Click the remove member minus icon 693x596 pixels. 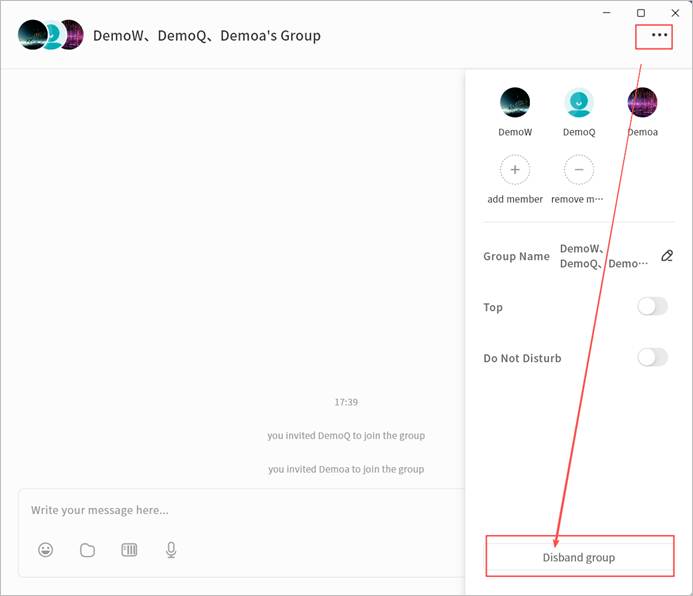578,170
